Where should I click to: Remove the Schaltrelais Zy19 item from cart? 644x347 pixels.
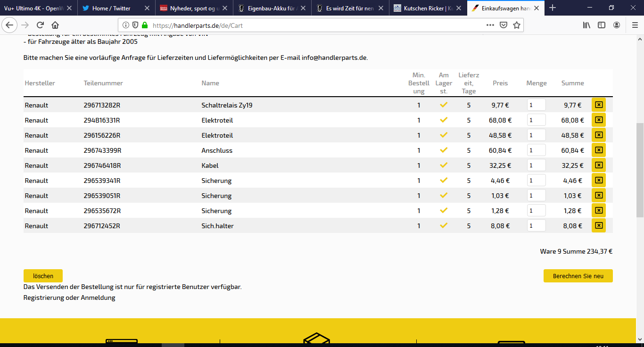point(599,105)
